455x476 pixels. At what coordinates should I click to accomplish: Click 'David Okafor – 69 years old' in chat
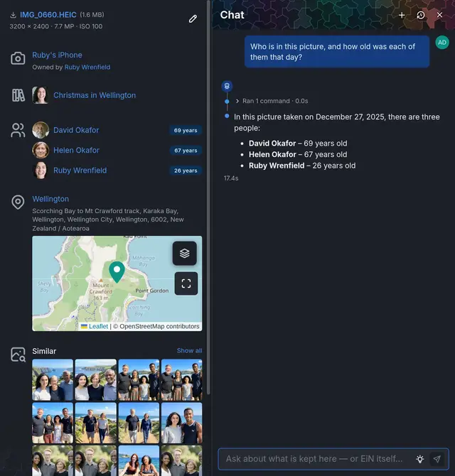coord(298,144)
